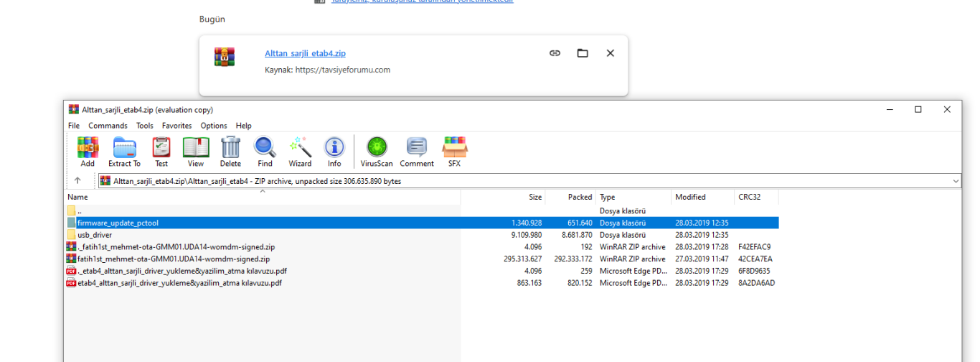Select ._fatih1st_mehmet-ota-GMM01.UDA14-womdm-signed.zip
Viewport: 980px width, 362px height.
(x=176, y=246)
